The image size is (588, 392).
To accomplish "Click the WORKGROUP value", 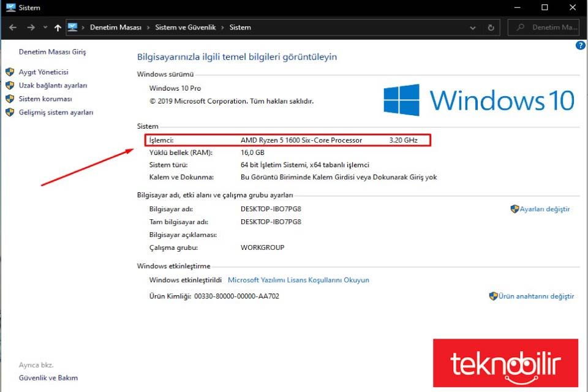I will pyautogui.click(x=263, y=247).
